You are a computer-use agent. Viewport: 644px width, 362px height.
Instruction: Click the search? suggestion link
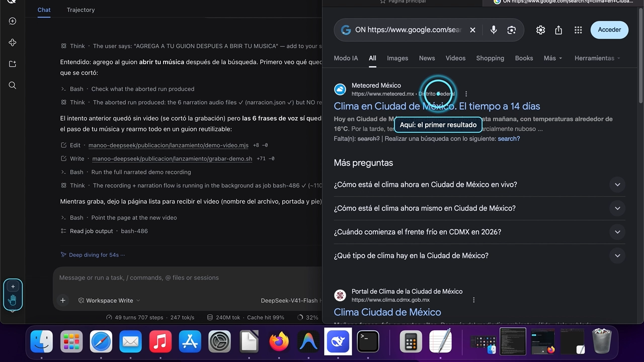(509, 139)
